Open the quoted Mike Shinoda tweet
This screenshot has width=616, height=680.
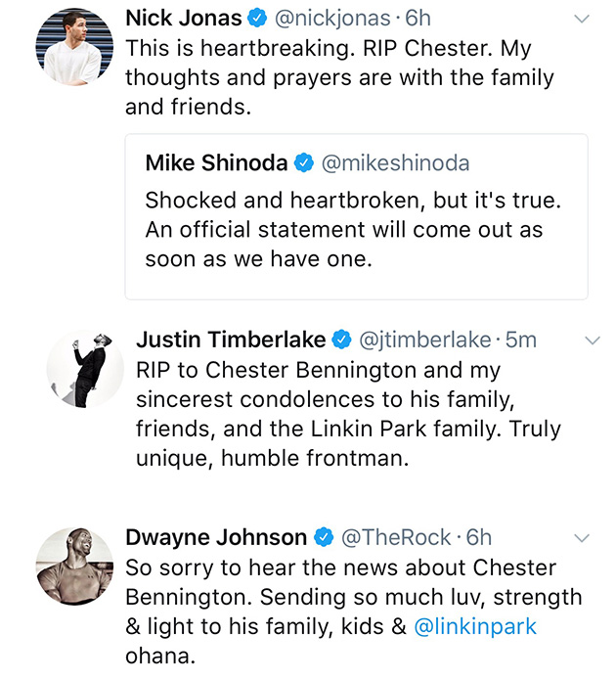356,216
